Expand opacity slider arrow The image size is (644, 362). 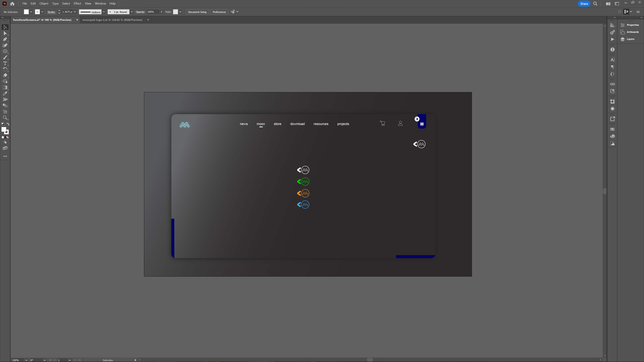pyautogui.click(x=162, y=12)
